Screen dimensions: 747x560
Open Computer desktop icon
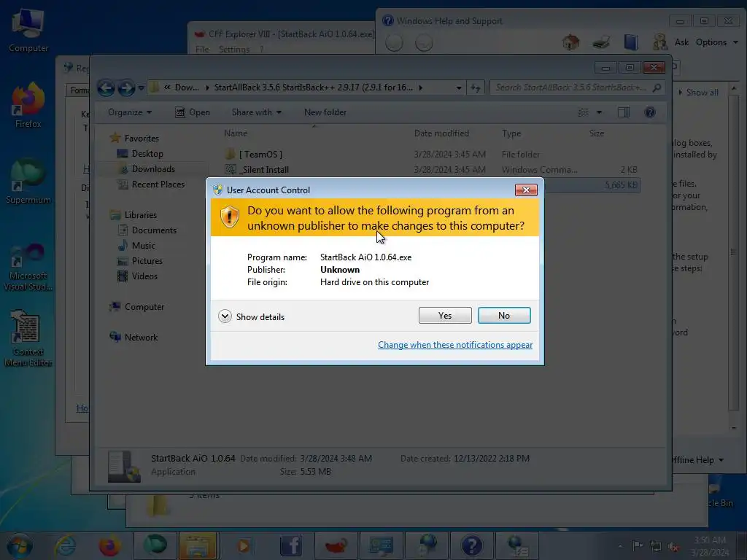pyautogui.click(x=28, y=31)
